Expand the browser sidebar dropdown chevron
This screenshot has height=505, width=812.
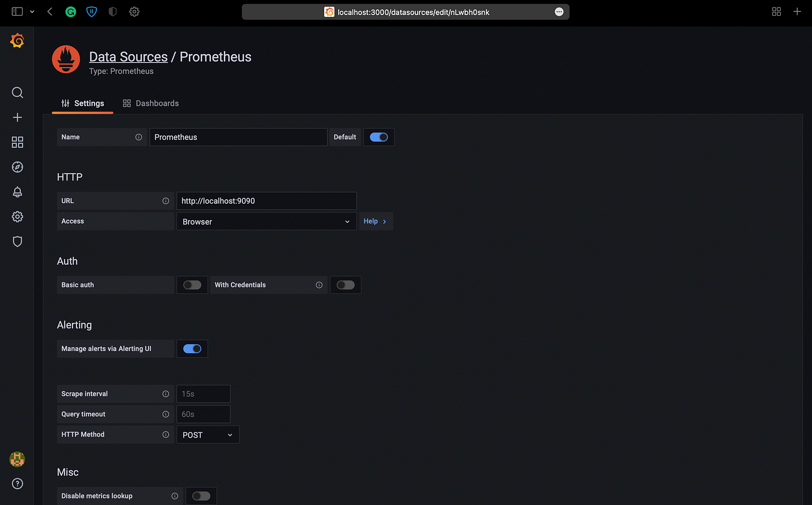click(x=32, y=12)
